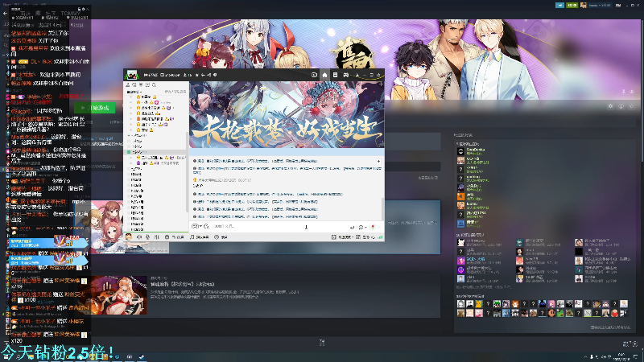Click the green button in Steam top right
644x362 pixels.
pos(572,6)
